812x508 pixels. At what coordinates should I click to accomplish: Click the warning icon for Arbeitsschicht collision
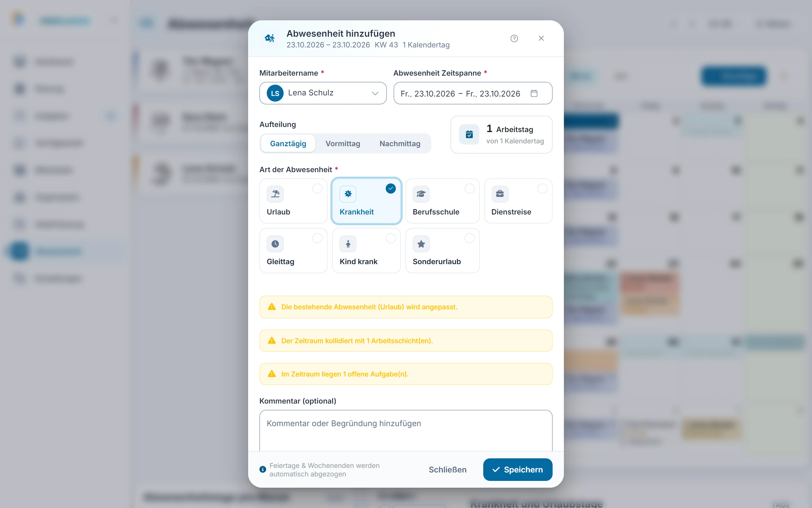(272, 341)
